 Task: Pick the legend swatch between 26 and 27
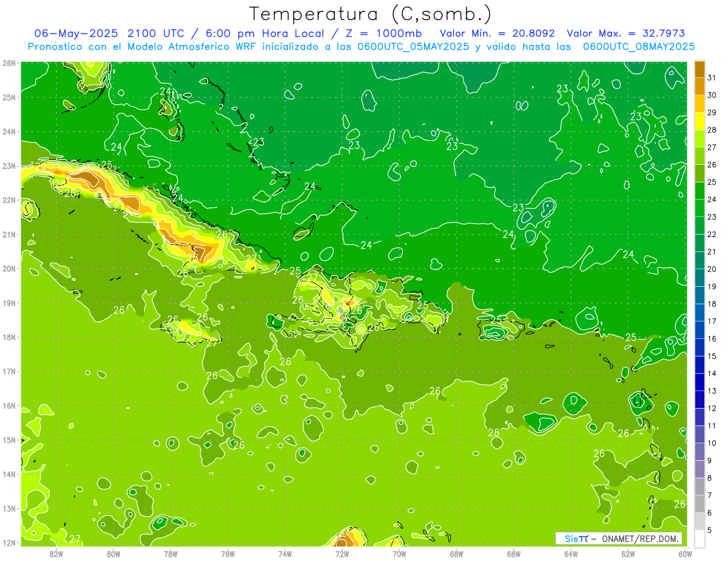pyautogui.click(x=699, y=156)
